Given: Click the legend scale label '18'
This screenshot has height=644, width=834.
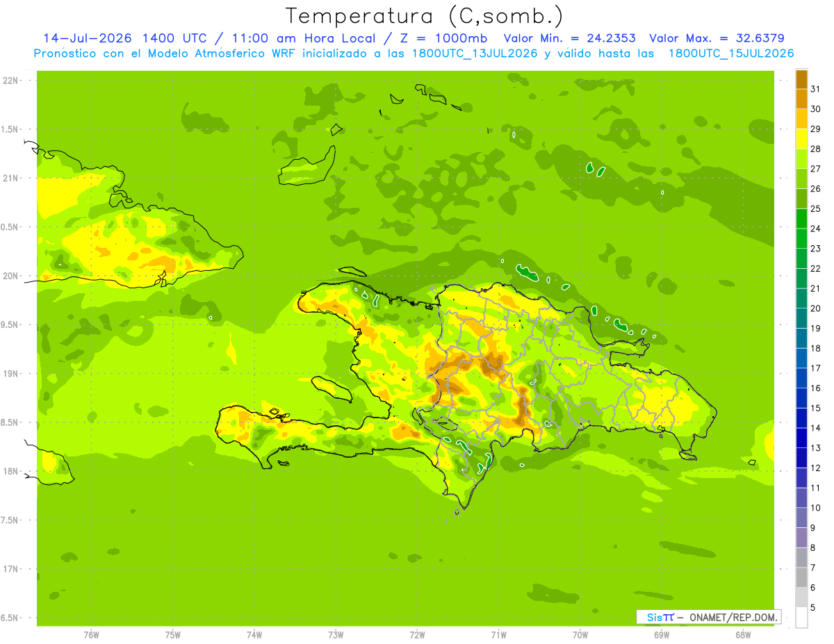Looking at the screenshot, I should [x=815, y=348].
